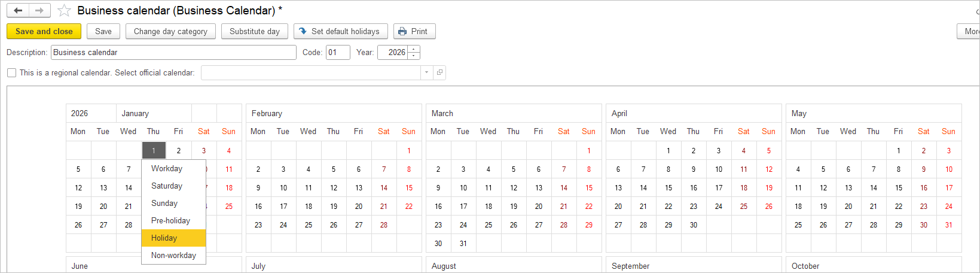980x273 pixels.
Task: Add calendar to favorites with star icon
Action: click(64, 11)
